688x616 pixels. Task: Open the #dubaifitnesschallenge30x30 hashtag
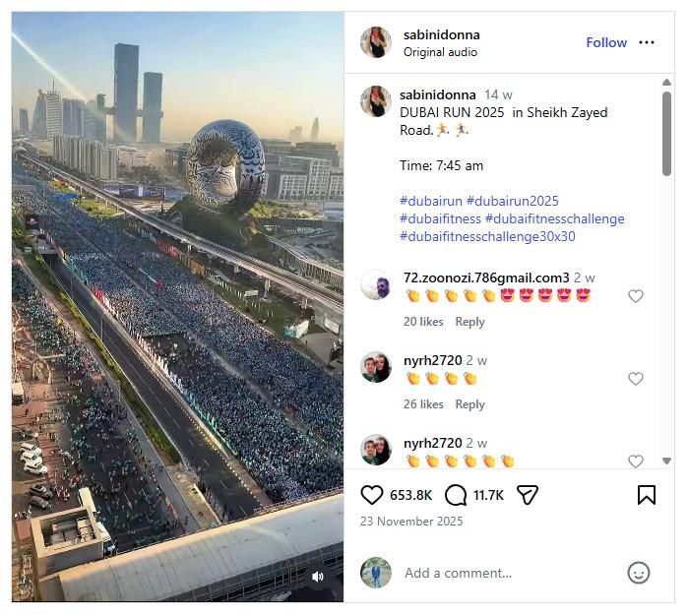coord(487,236)
